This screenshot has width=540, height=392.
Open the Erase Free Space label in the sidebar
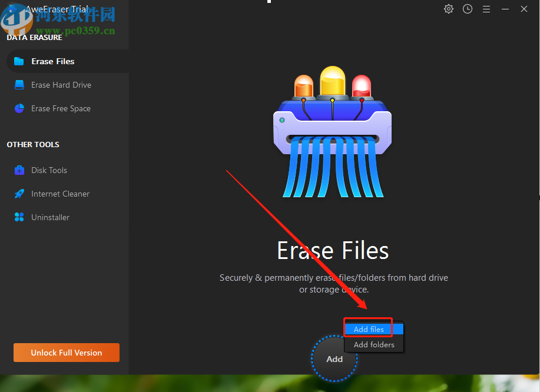tap(61, 108)
